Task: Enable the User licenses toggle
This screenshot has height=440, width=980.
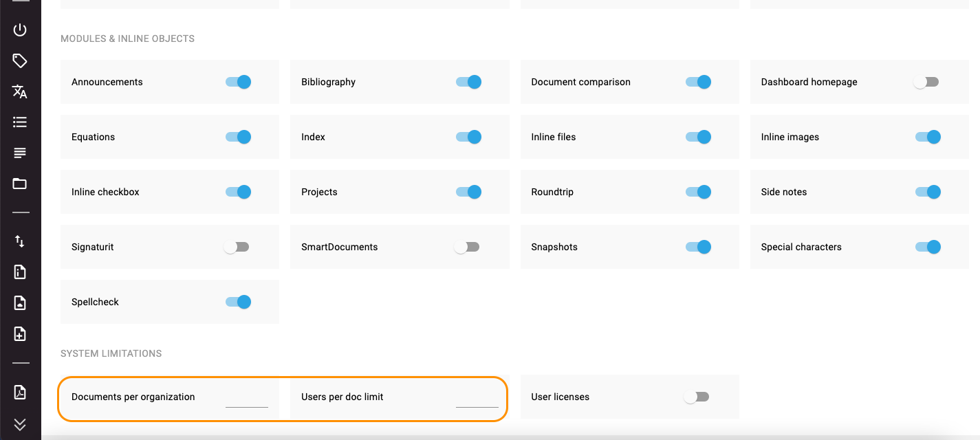Action: [696, 397]
